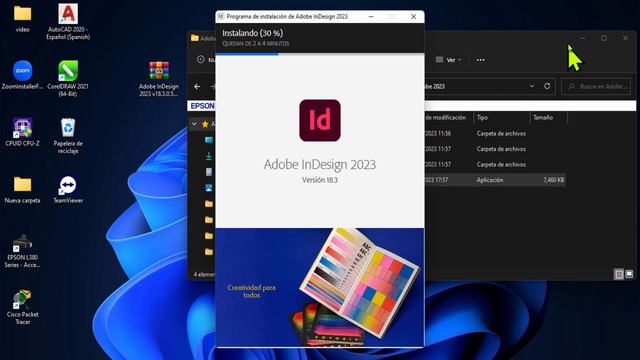Click back arrow in File Explorer
Viewport: 640px width, 360px height.
[x=197, y=87]
